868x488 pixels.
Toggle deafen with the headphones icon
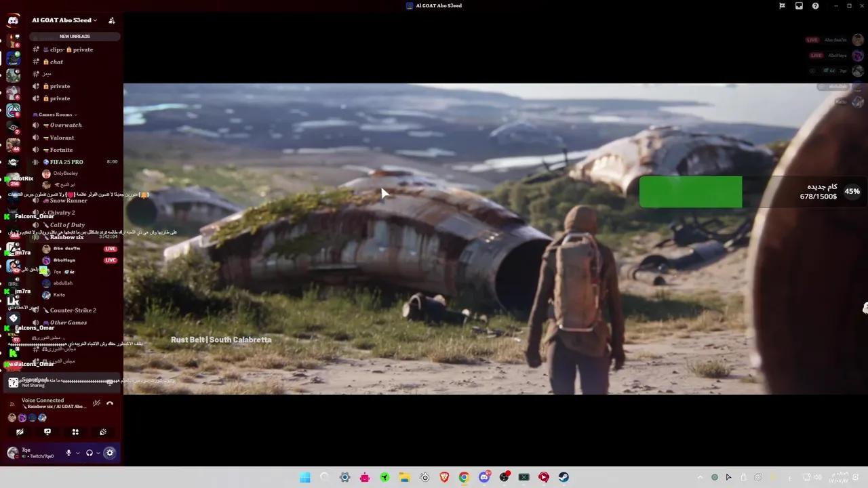point(89,453)
